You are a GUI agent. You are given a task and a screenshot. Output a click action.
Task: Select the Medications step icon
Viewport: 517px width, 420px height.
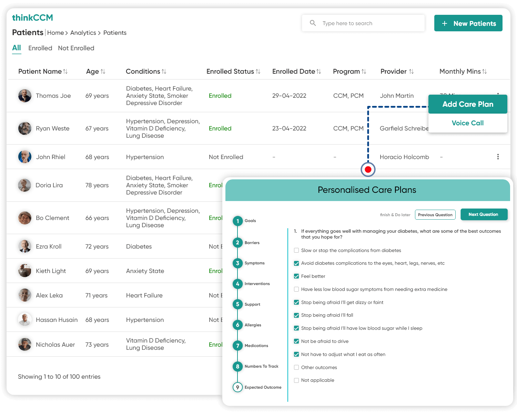click(237, 346)
